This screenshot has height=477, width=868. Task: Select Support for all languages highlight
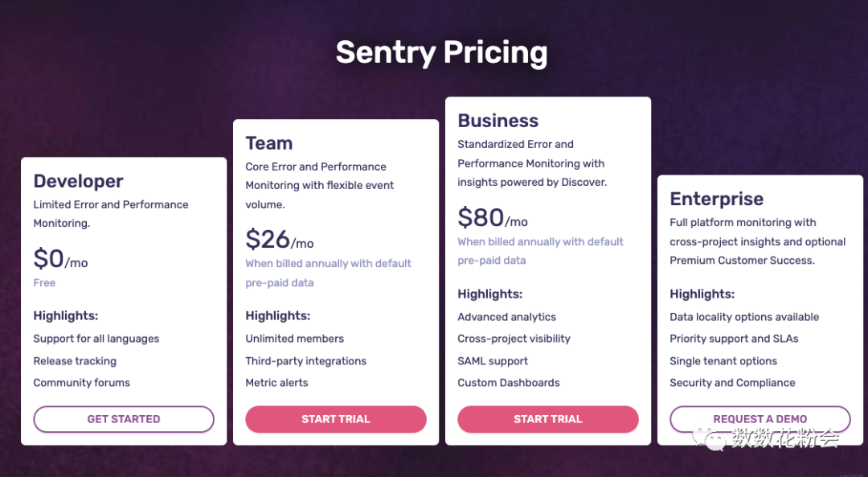96,339
